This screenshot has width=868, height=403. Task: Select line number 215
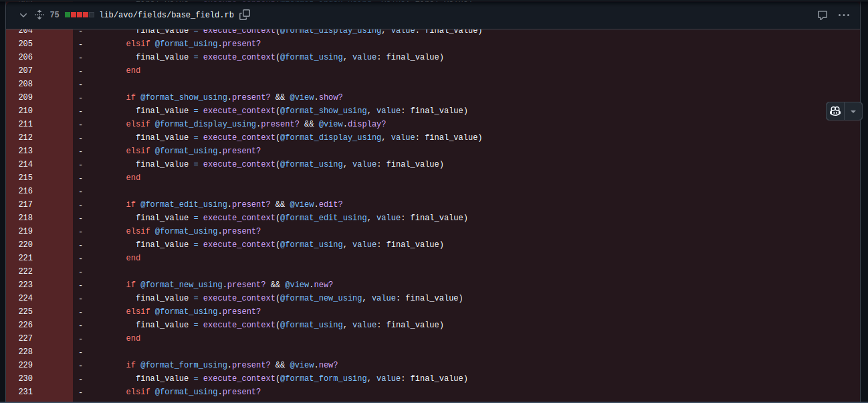pos(25,177)
